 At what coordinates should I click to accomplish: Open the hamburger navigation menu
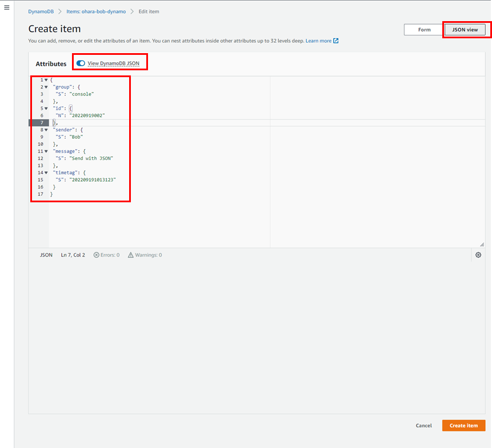point(7,7)
